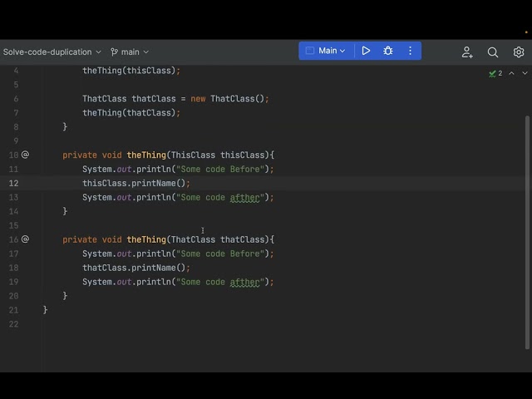Click line number 12 in the gutter
The image size is (532, 399).
[13, 183]
